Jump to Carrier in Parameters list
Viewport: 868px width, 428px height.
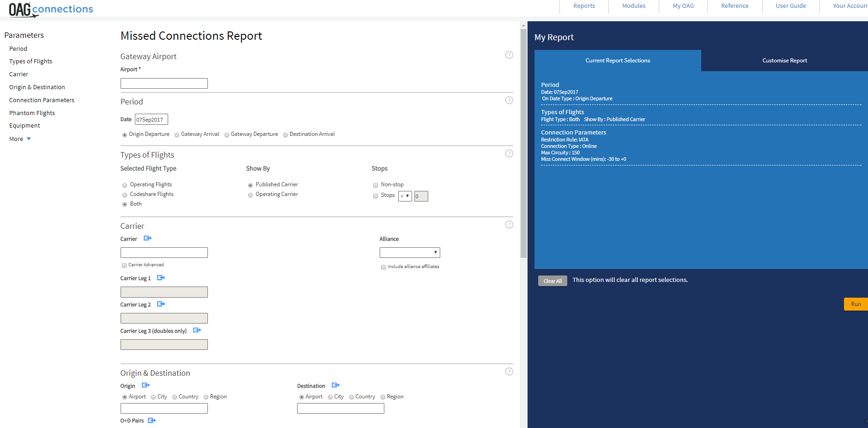click(18, 74)
